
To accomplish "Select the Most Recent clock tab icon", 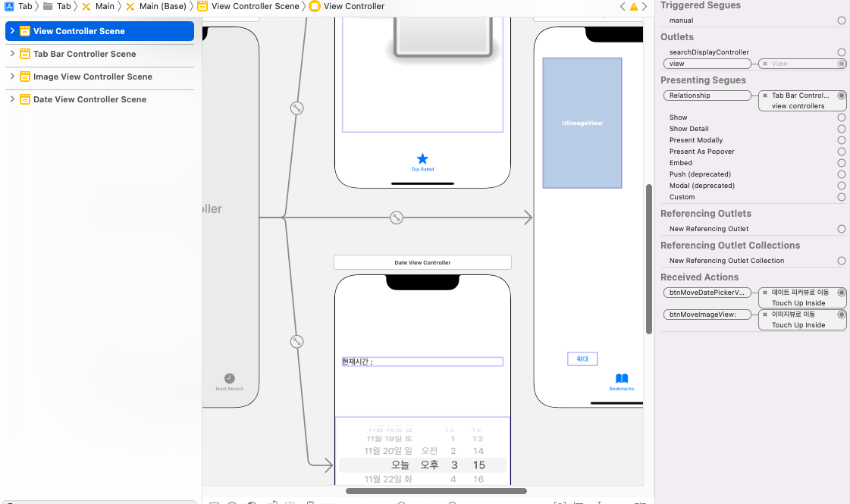I will pos(229,378).
